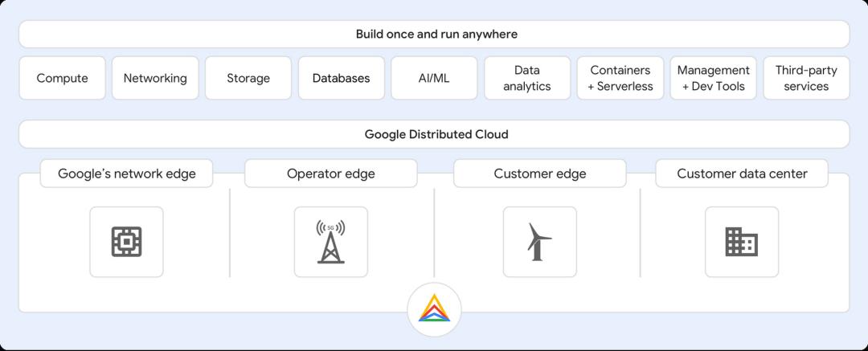
Task: Open the Third-party services box
Action: click(x=806, y=78)
